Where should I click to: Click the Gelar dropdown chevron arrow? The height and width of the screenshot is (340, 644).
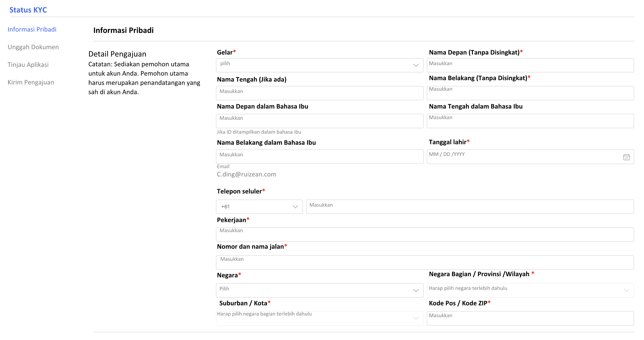[x=416, y=65]
